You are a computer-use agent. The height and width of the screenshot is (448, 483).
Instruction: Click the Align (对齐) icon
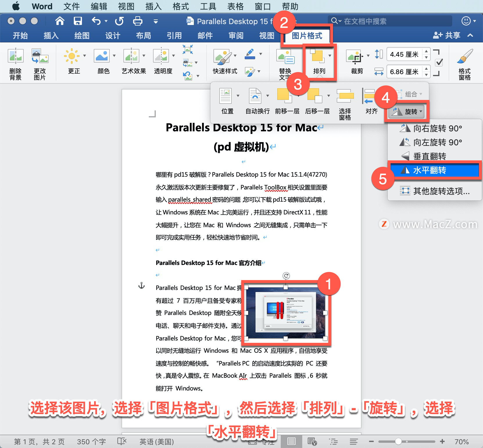tap(369, 96)
